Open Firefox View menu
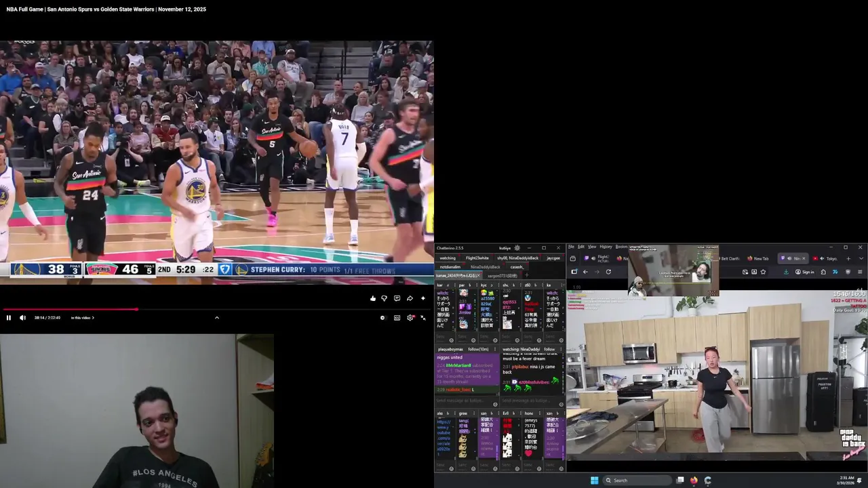 [x=592, y=247]
